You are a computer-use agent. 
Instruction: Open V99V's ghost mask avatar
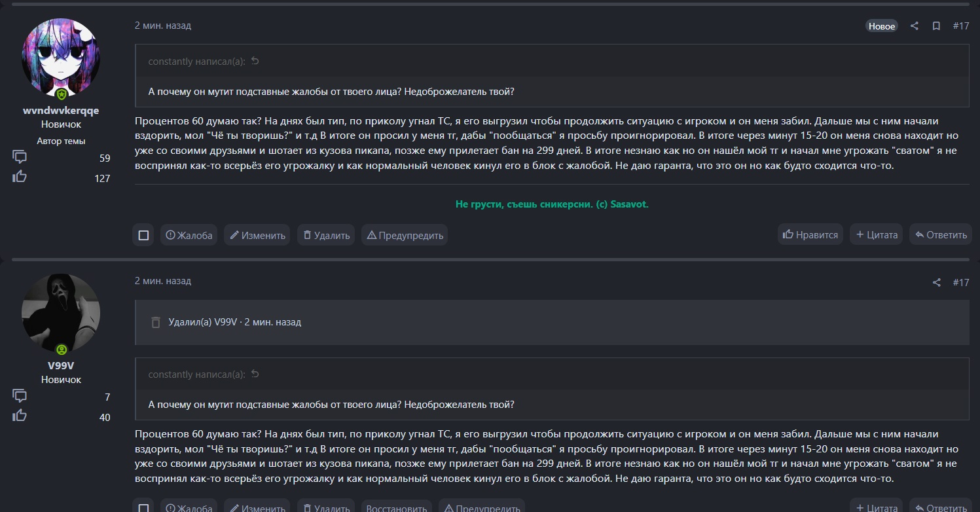tap(61, 313)
